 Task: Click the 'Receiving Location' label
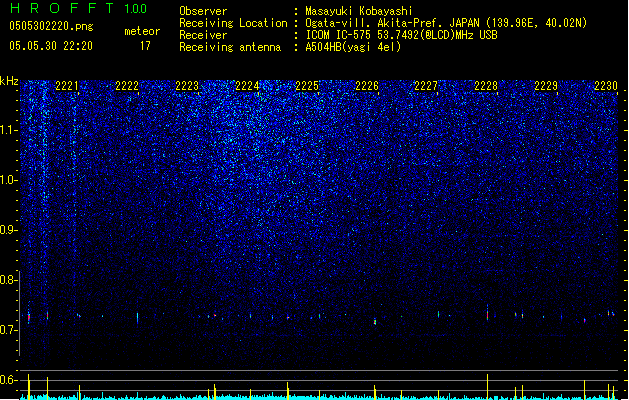[233, 23]
